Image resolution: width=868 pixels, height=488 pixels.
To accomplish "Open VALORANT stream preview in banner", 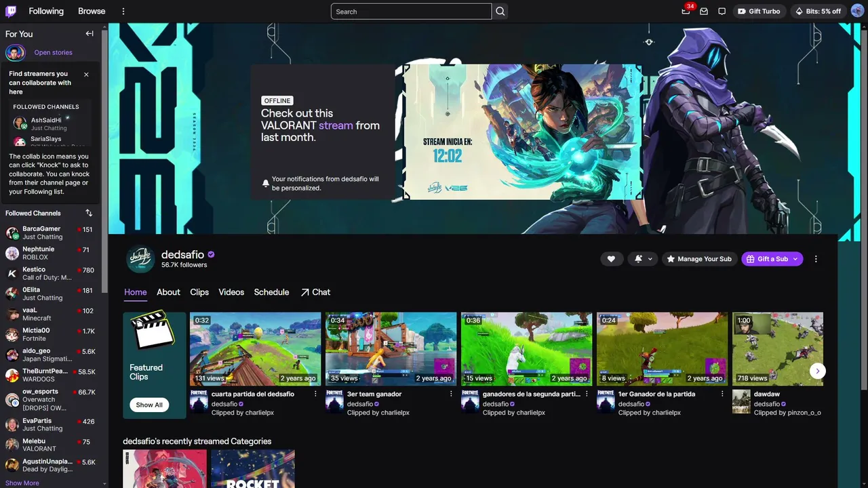I will [523, 132].
